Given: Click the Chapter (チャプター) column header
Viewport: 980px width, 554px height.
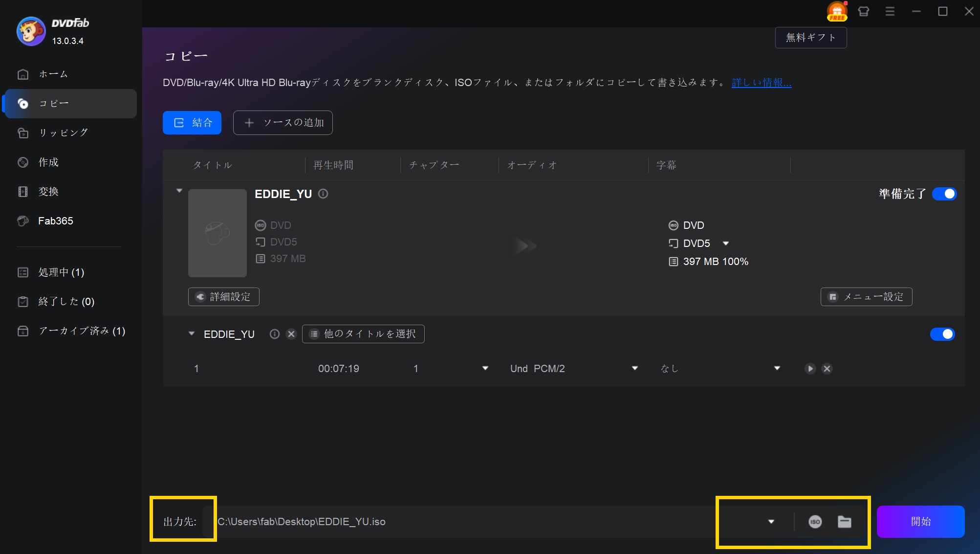Looking at the screenshot, I should [x=434, y=165].
